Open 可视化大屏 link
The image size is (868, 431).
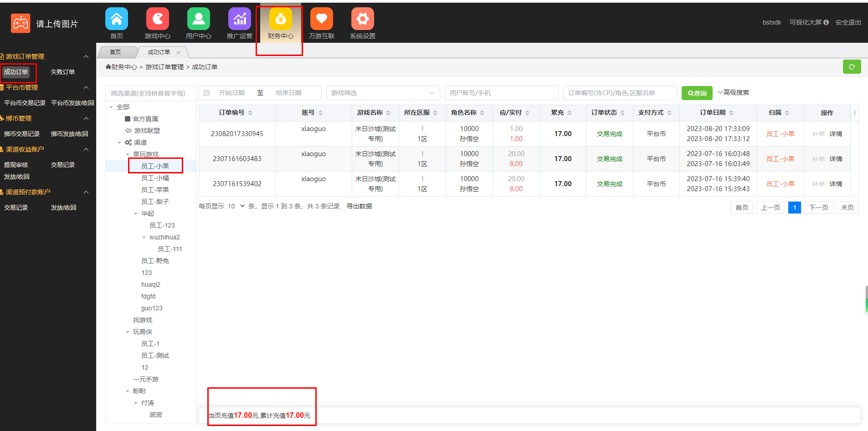(805, 22)
